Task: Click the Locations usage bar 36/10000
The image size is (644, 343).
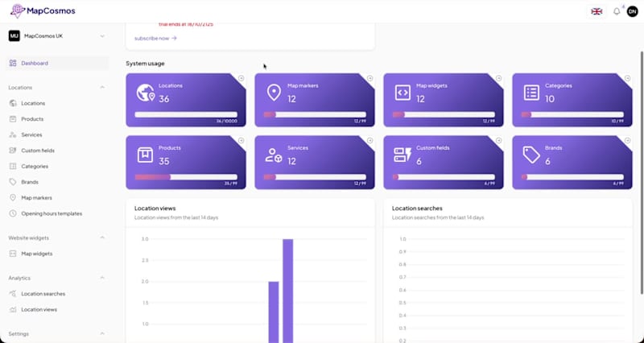Action: pyautogui.click(x=186, y=114)
